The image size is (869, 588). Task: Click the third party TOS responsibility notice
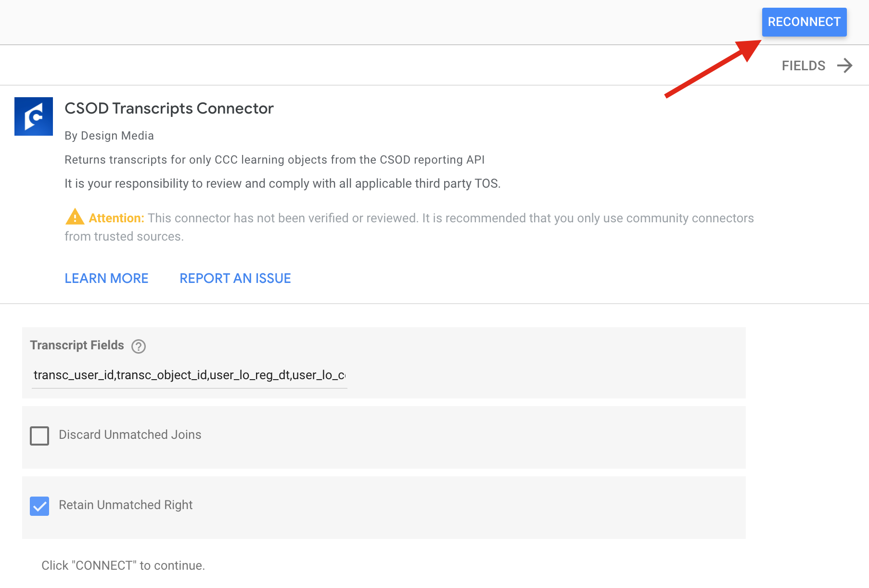[282, 183]
